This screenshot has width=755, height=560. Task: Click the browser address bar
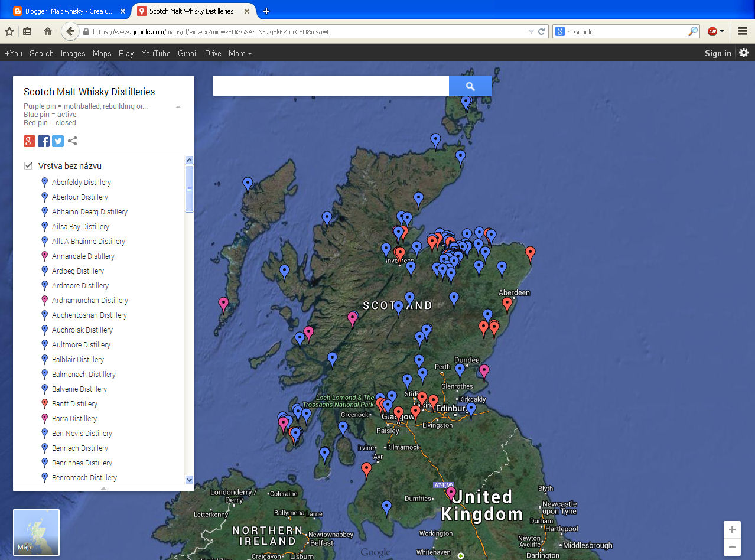pos(307,32)
